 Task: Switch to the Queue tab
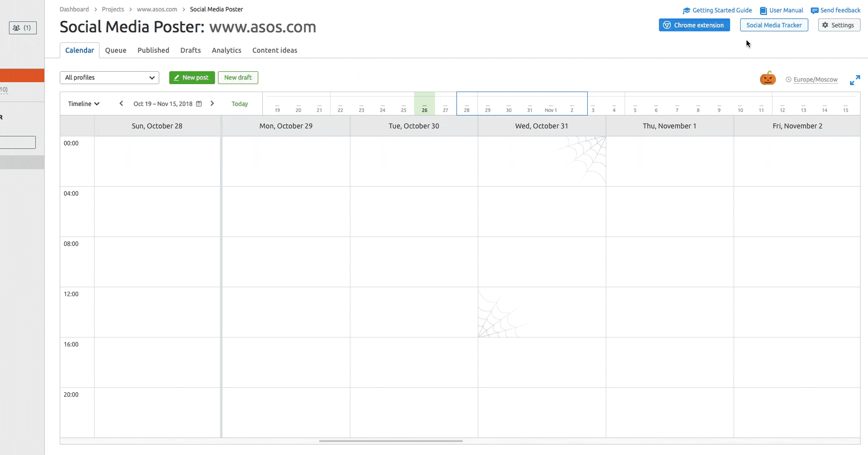click(115, 50)
